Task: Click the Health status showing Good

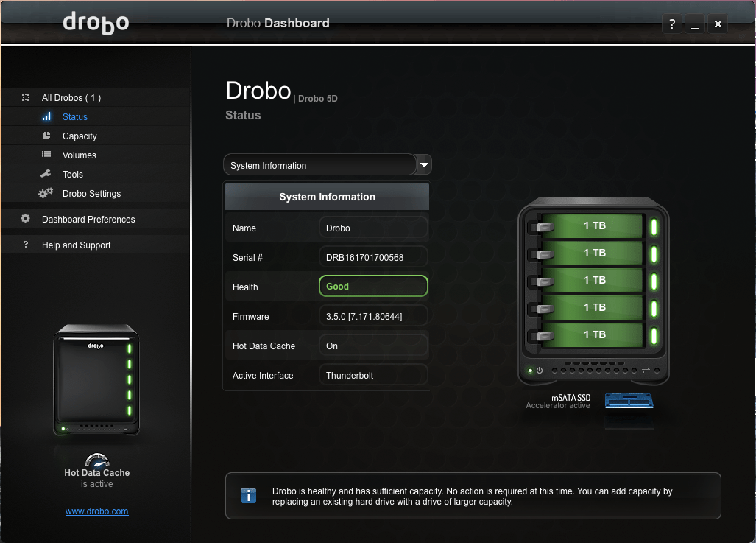Action: coord(373,286)
